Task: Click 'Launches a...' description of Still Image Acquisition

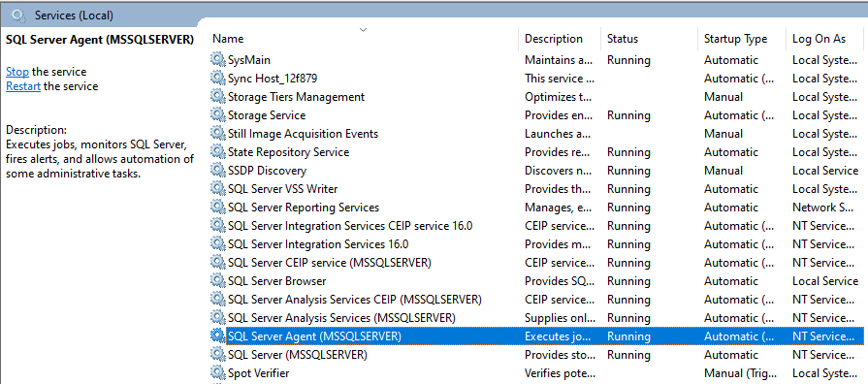Action: pos(558,134)
